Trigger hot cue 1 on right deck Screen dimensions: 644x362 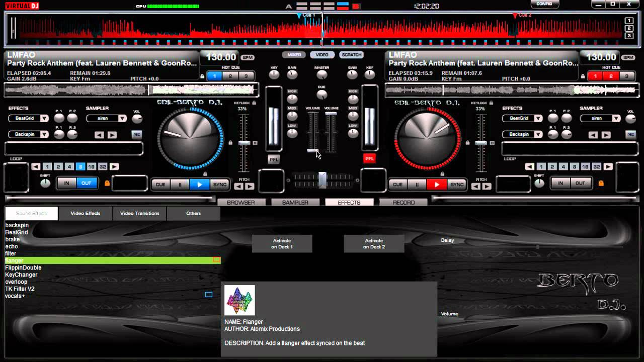[595, 76]
